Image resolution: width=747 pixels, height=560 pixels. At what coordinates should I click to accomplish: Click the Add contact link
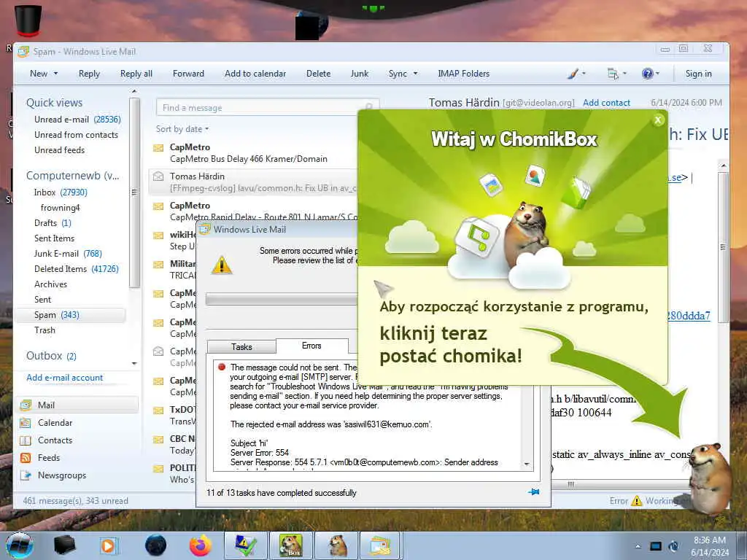coord(606,103)
